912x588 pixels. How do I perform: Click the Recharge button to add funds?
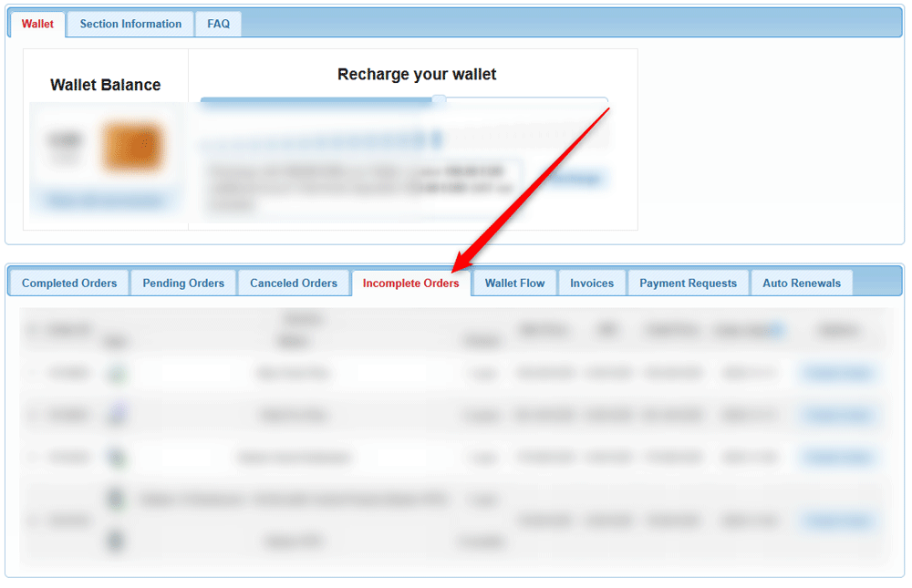575,180
